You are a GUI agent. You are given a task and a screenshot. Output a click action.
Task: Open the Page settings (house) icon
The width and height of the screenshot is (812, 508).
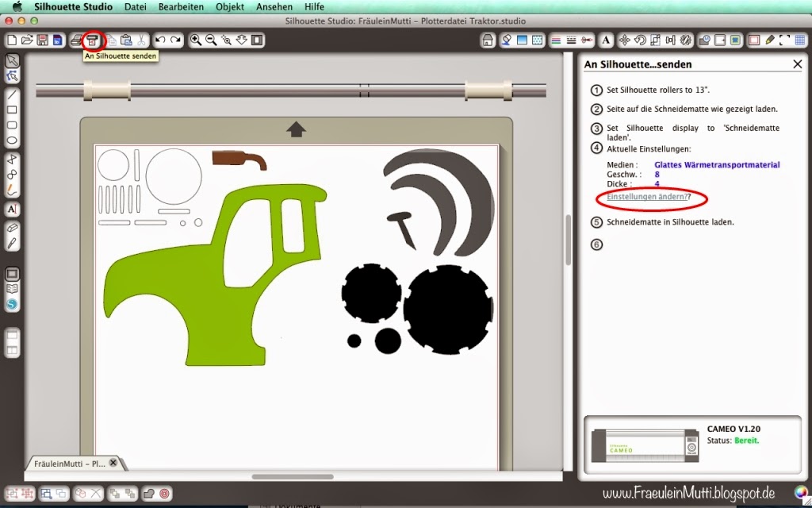[x=488, y=40]
